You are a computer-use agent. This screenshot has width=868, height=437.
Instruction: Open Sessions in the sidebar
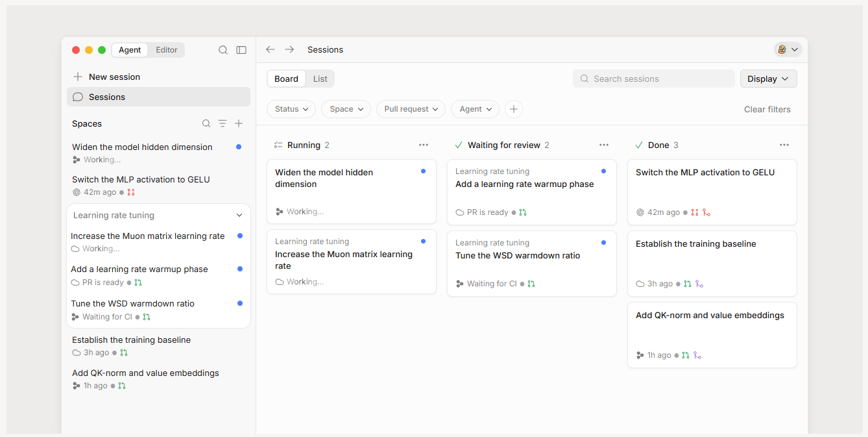(x=158, y=97)
